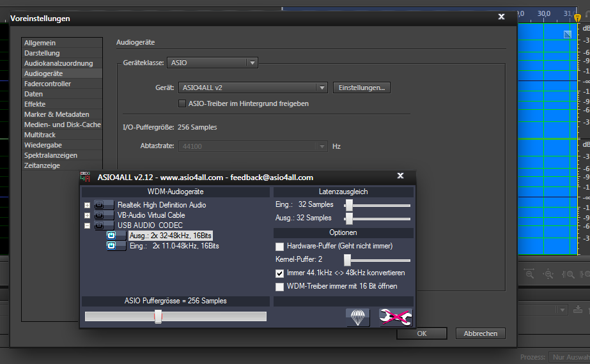This screenshot has width=590, height=364.
Task: Click the Ausg. latency compensation slider
Action: (349, 218)
